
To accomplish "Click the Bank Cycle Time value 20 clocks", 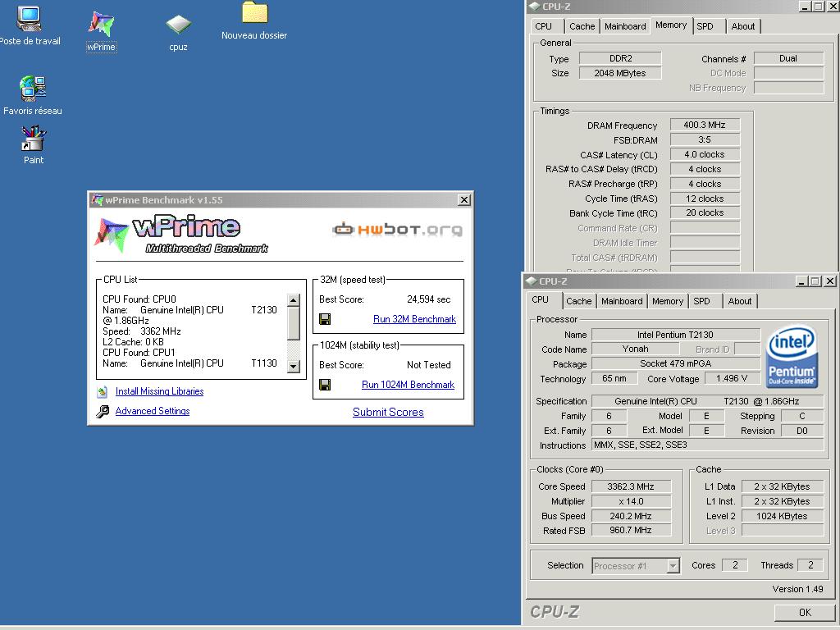I will tap(705, 212).
